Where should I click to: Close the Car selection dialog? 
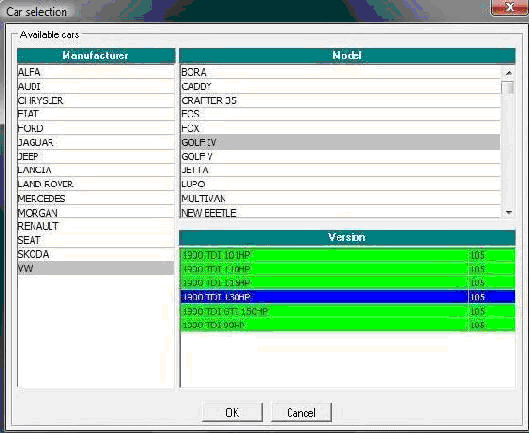point(509,7)
